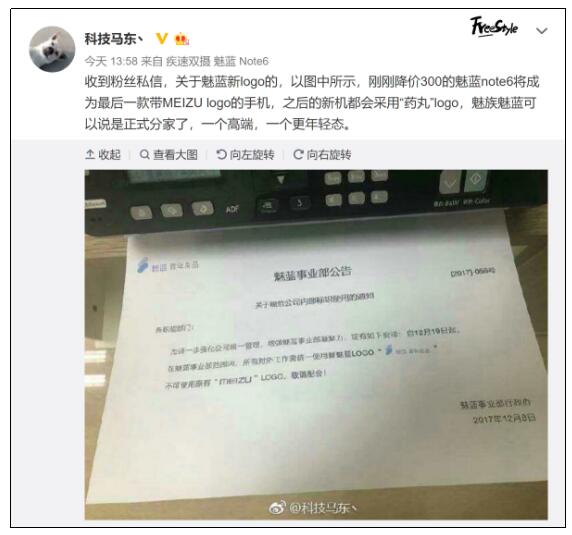Click the Weibo watermark logo on the photo
This screenshot has height=535, width=572.
pos(277,507)
